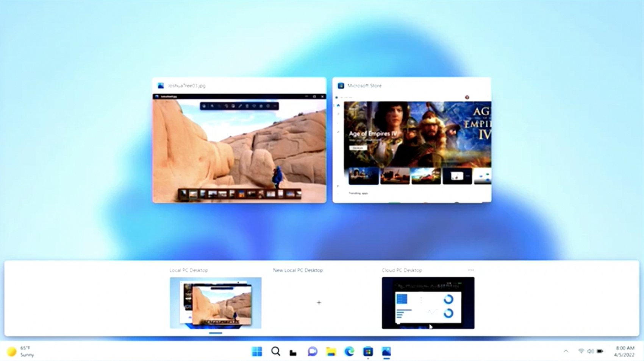Switch to the Local PC Desktop thumbnail

click(x=216, y=303)
